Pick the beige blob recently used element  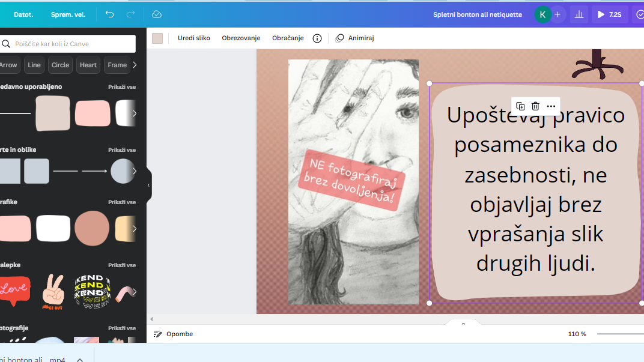(53, 113)
